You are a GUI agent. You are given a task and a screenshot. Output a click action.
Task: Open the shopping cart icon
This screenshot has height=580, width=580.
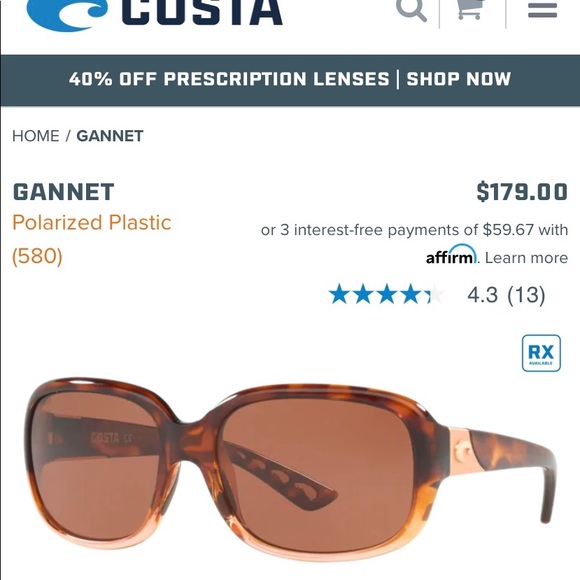tap(471, 8)
